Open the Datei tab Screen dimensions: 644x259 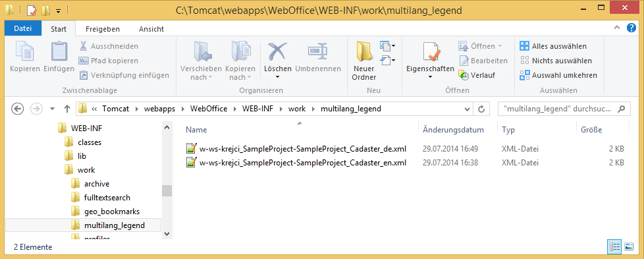[23, 29]
